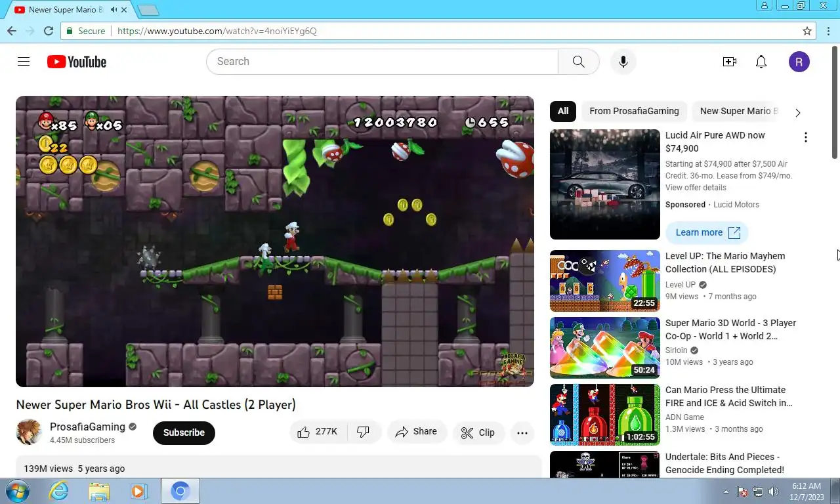Click the browser back arrow
Image resolution: width=840 pixels, height=504 pixels.
11,31
